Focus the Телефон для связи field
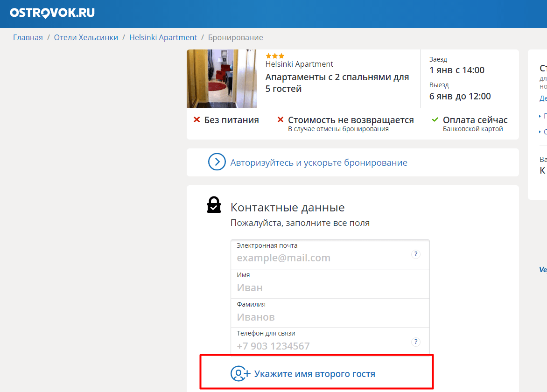Viewport: 547px width, 392px height. tap(330, 342)
